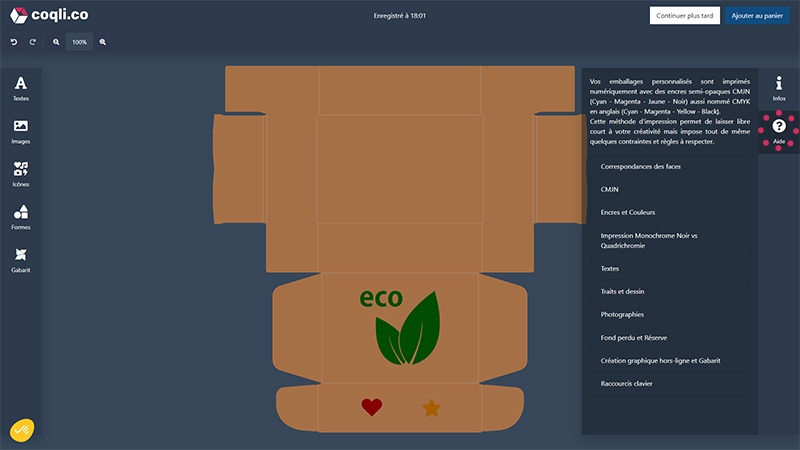
Task: Open the Infos panel
Action: pos(779,89)
